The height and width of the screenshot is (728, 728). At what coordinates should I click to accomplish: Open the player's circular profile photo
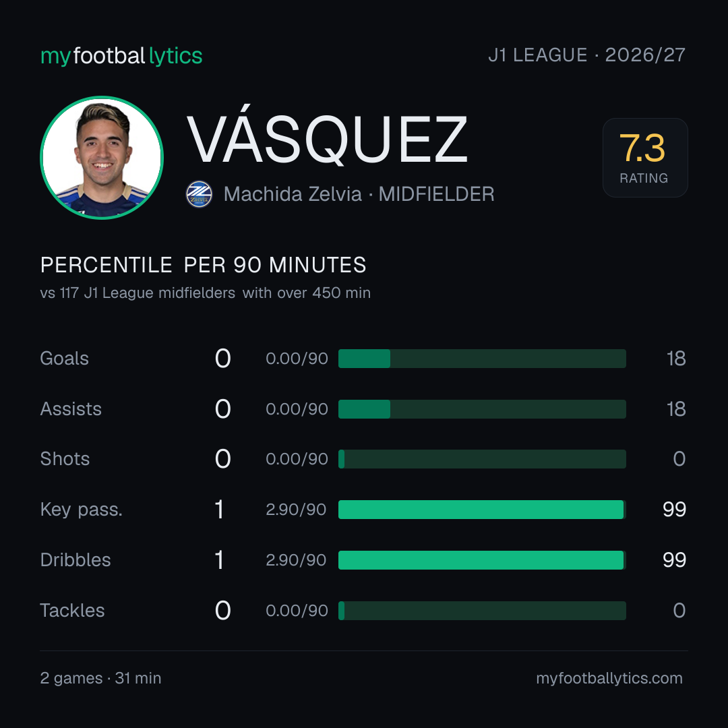click(102, 157)
